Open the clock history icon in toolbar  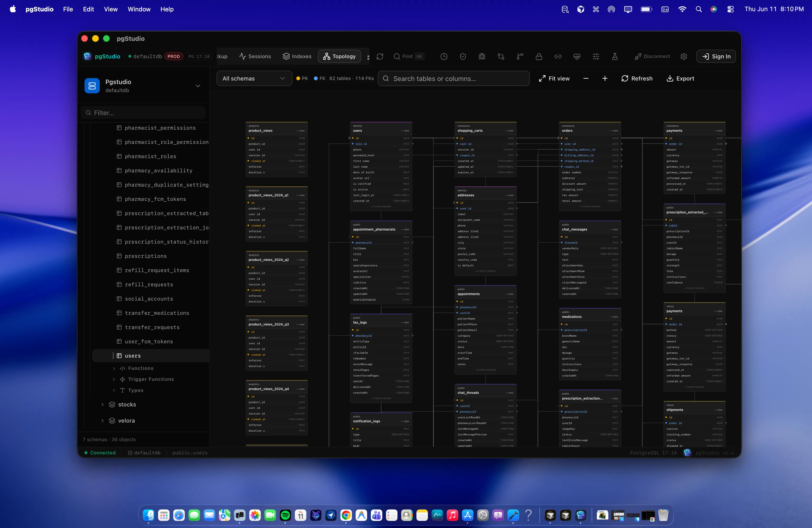point(444,57)
